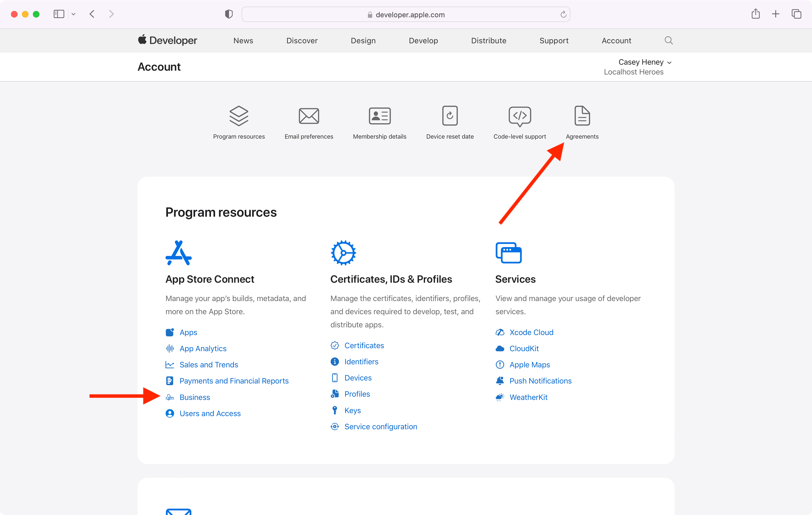Click the search magnifier in Developer nav

[668, 41]
